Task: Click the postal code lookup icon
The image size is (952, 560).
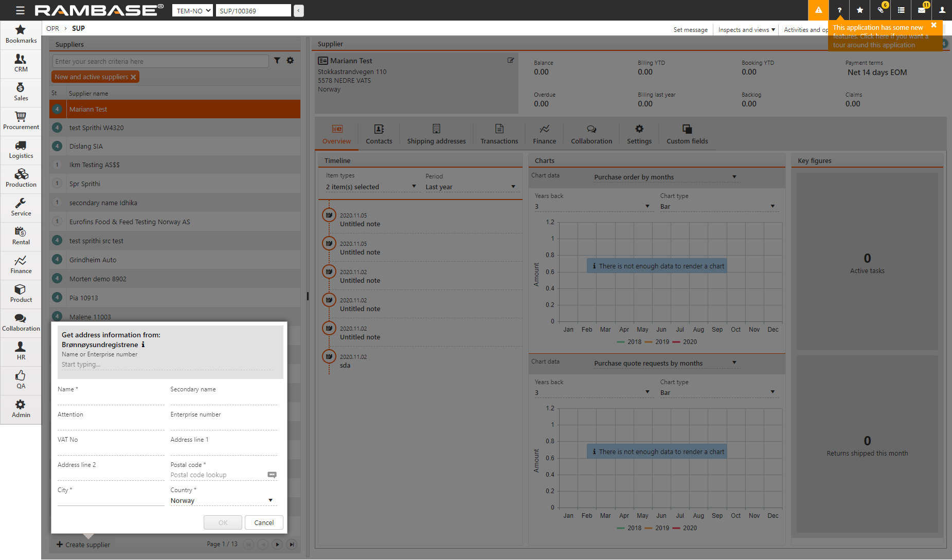Action: click(x=272, y=475)
